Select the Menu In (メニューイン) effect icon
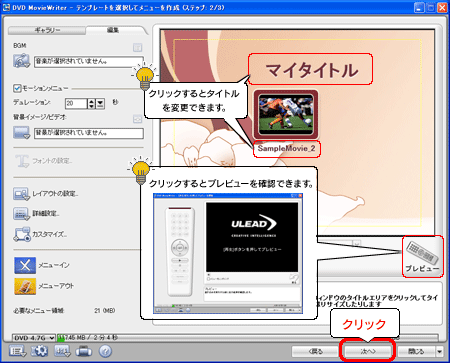This screenshot has width=450, height=363. pos(25,265)
